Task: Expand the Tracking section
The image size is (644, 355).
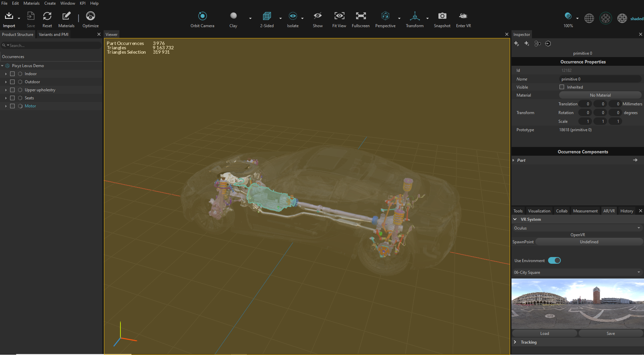Action: pyautogui.click(x=515, y=342)
